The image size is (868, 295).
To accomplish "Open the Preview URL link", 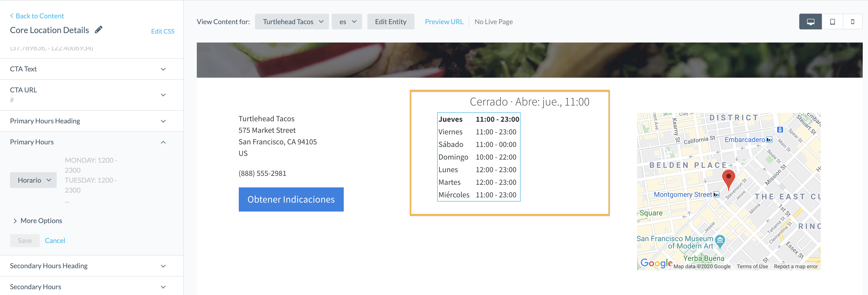I will pos(444,22).
